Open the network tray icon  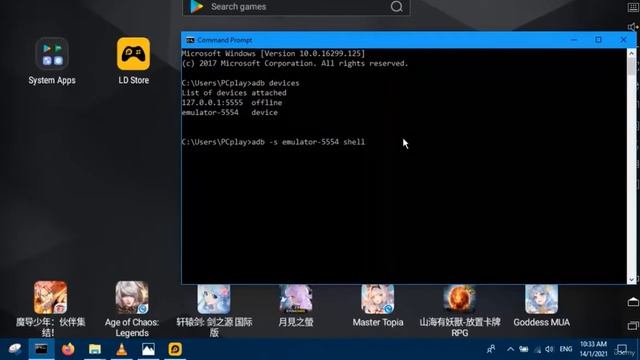(538, 349)
